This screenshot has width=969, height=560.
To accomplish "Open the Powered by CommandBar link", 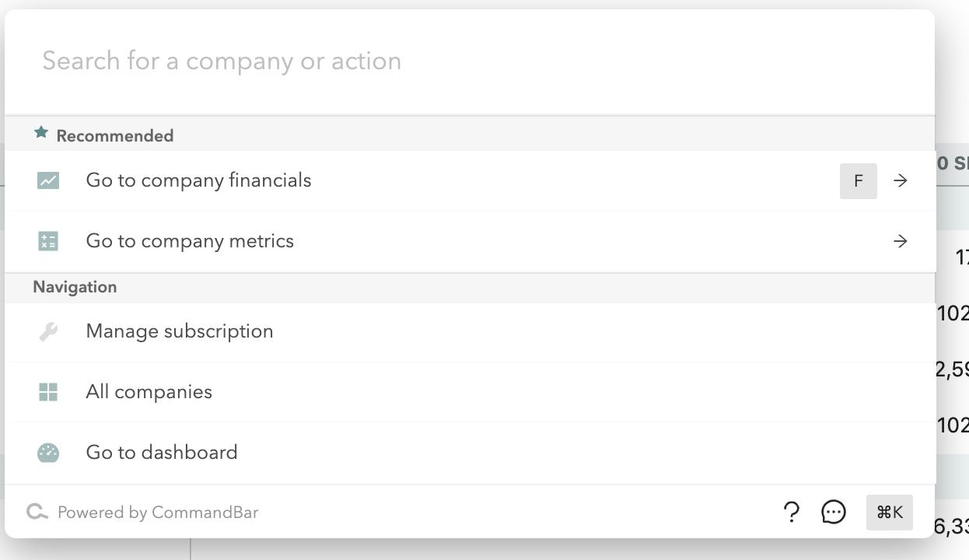I will 158,513.
